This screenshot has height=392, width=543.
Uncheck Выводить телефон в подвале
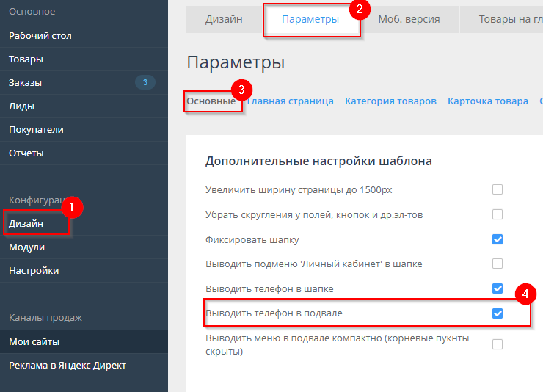498,313
